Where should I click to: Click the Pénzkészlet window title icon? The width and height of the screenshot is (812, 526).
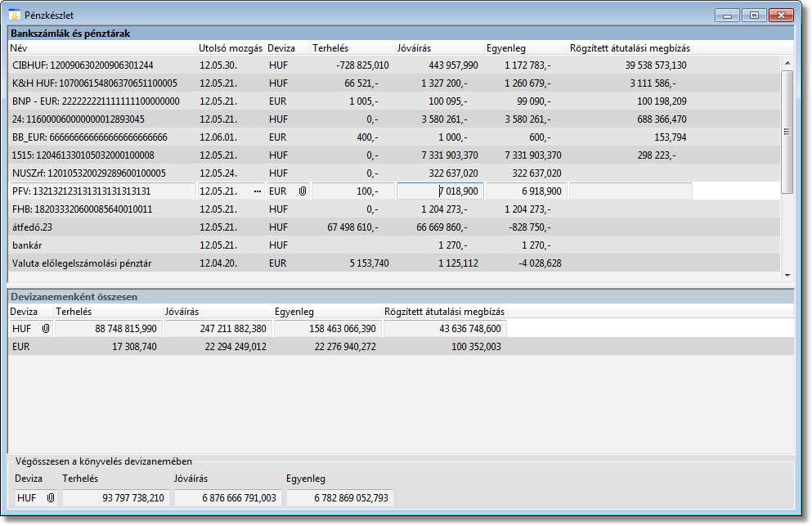point(15,15)
